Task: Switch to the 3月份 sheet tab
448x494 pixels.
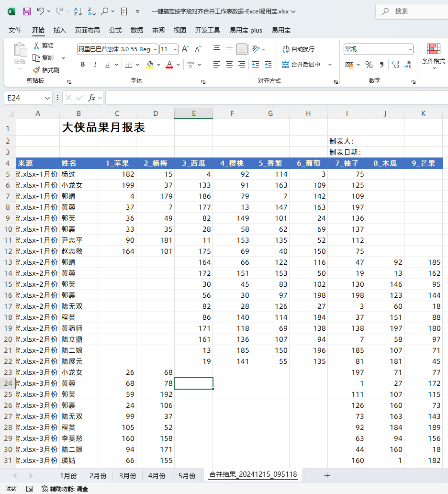Action: pos(128,475)
